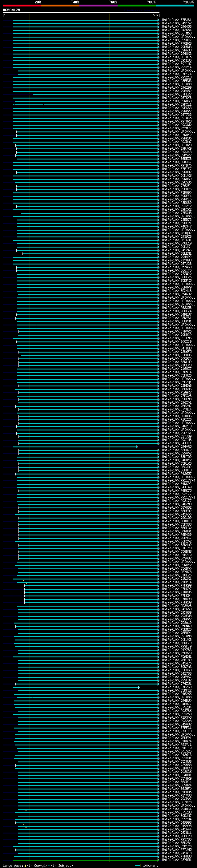Click label UniRef100_B5M1Y0
The height and width of the screenshot is (868, 197).
point(176,846)
